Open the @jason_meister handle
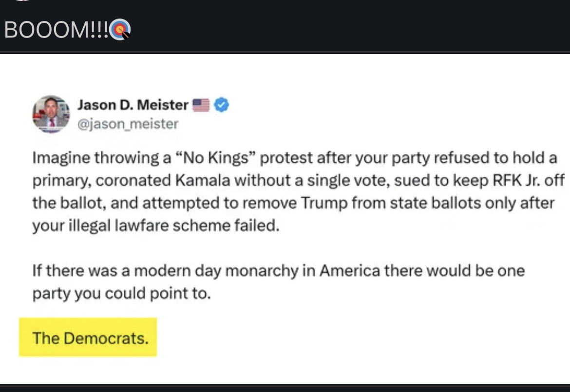 pyautogui.click(x=128, y=124)
